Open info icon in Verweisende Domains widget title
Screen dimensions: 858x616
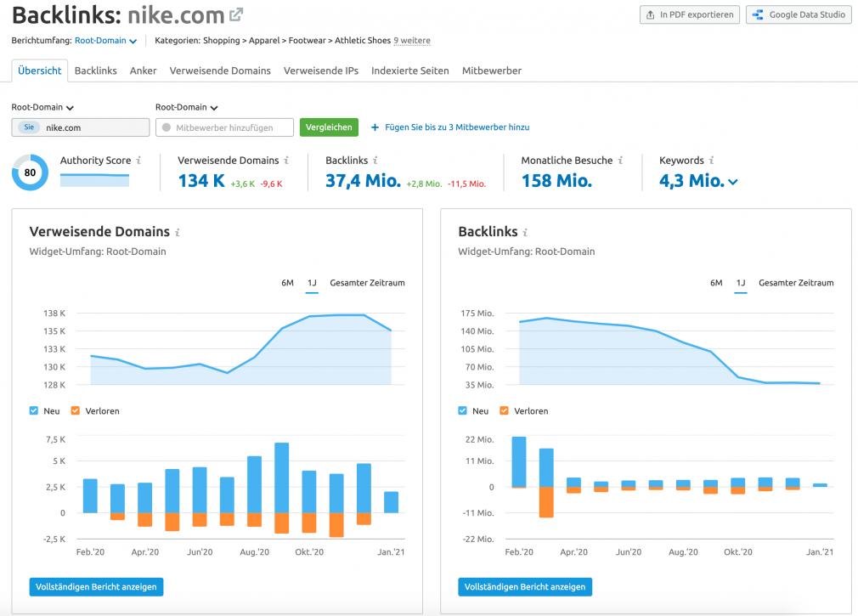coord(178,233)
